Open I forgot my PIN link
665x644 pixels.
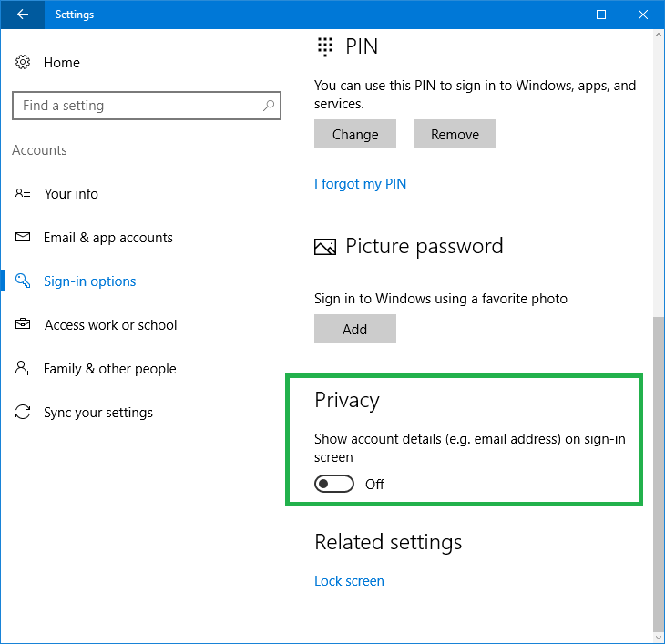tap(361, 184)
